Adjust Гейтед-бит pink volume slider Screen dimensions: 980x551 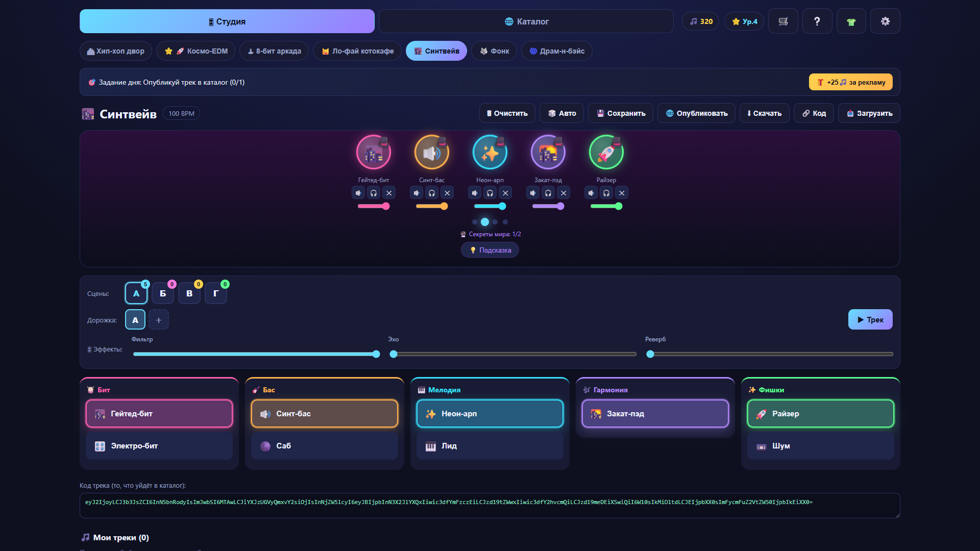(374, 206)
